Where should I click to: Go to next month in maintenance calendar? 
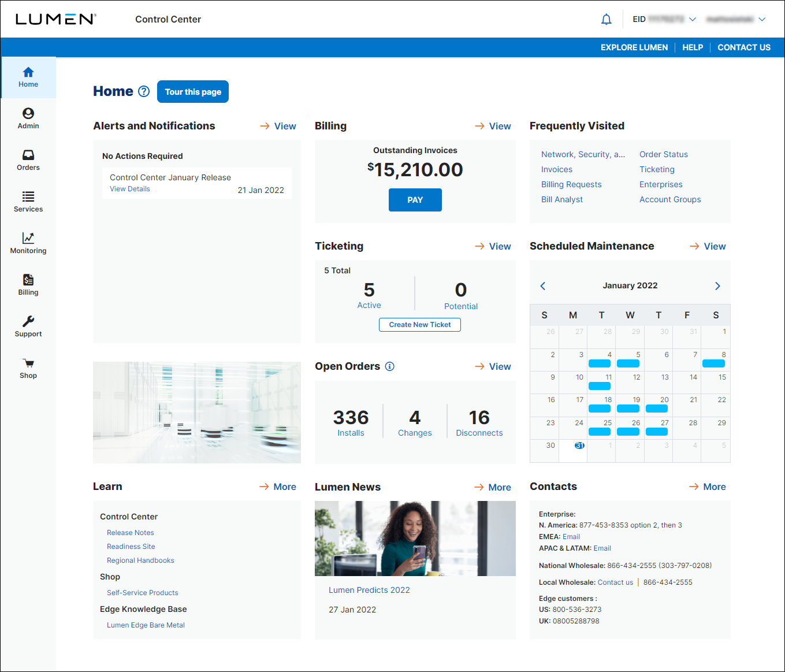point(717,286)
